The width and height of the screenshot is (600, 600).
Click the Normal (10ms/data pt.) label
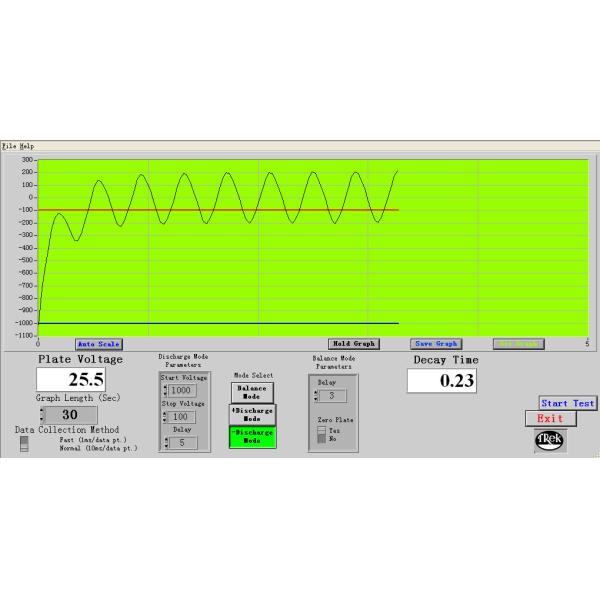(x=98, y=448)
